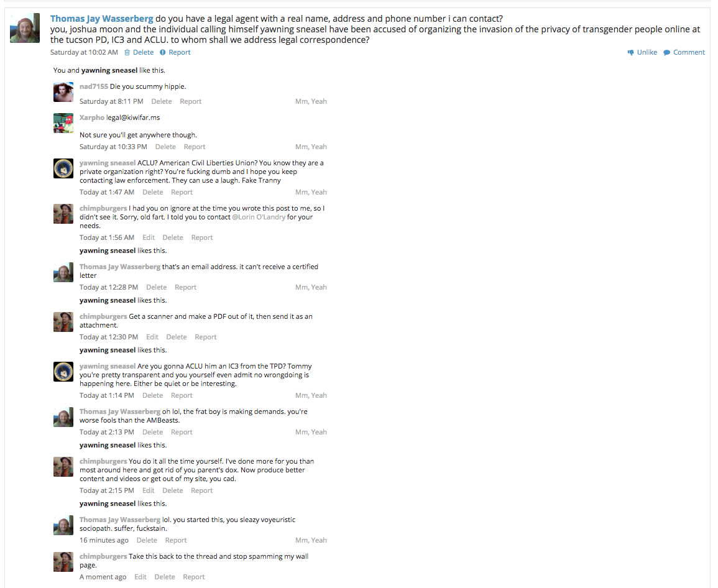Click Xarpho's avatar image

tap(63, 123)
